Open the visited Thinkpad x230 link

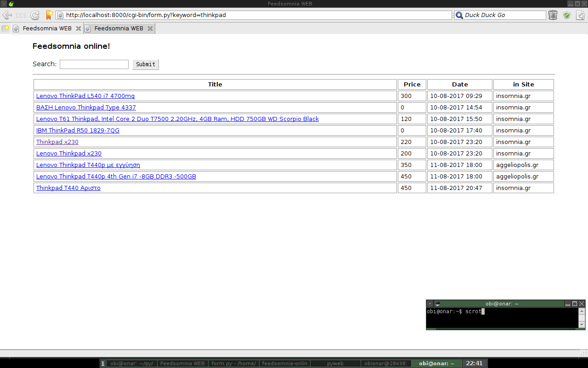pos(57,142)
